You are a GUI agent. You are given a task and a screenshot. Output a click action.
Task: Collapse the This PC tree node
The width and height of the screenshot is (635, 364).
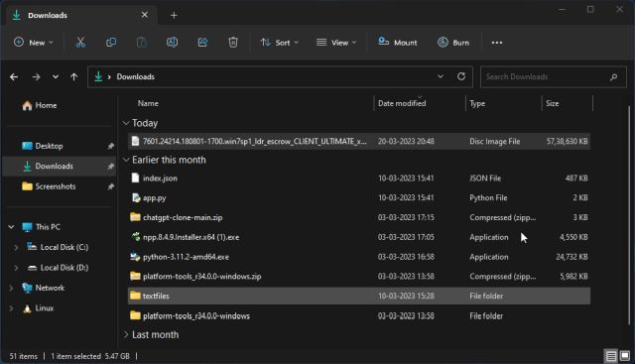click(x=11, y=227)
